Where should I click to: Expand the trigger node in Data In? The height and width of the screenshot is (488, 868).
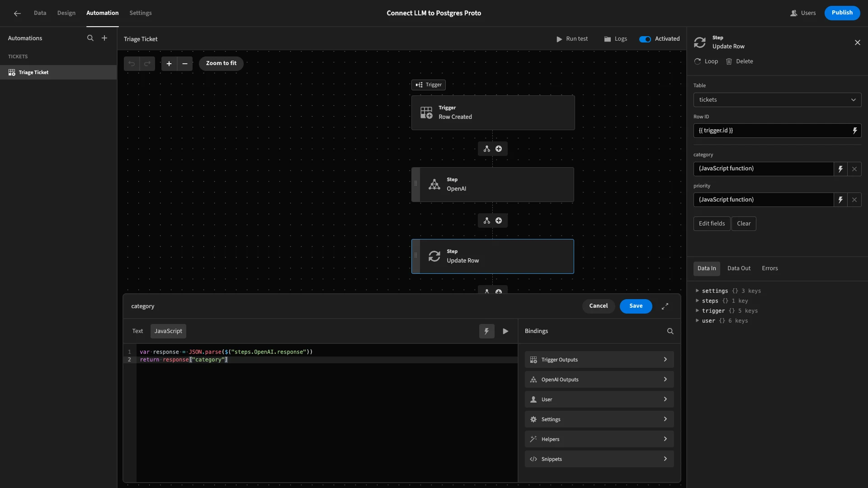pyautogui.click(x=697, y=311)
